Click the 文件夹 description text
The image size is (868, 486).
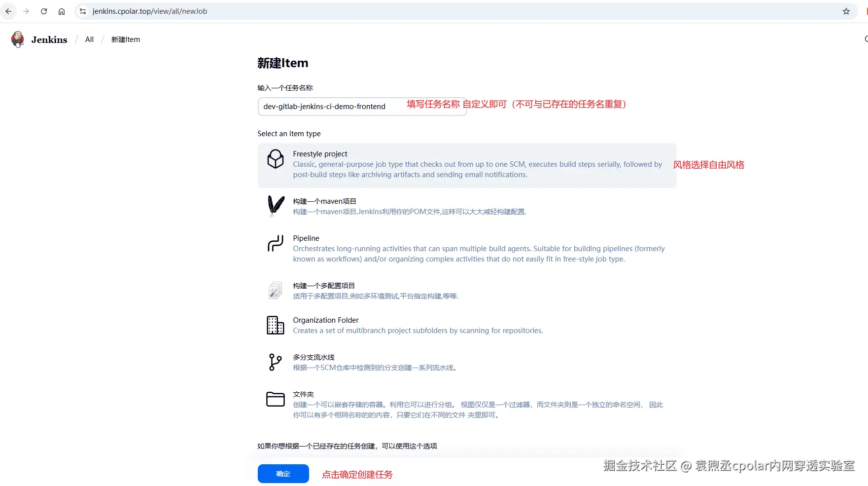coord(478,410)
